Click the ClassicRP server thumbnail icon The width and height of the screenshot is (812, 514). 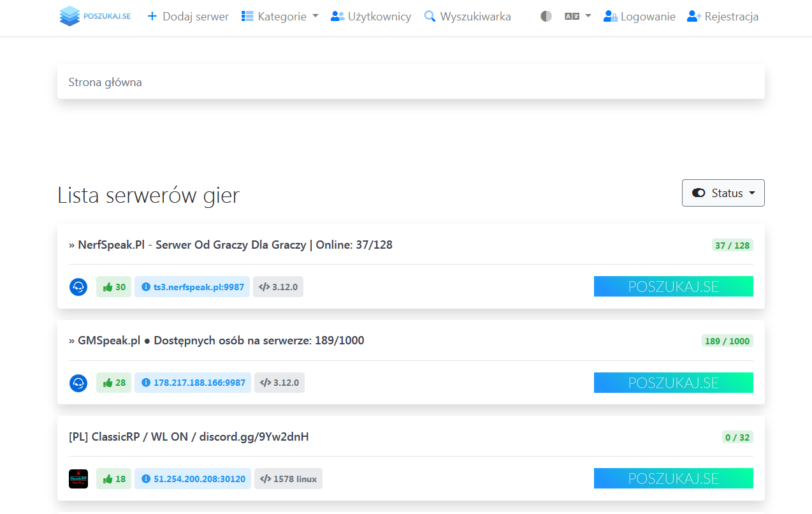click(x=78, y=479)
